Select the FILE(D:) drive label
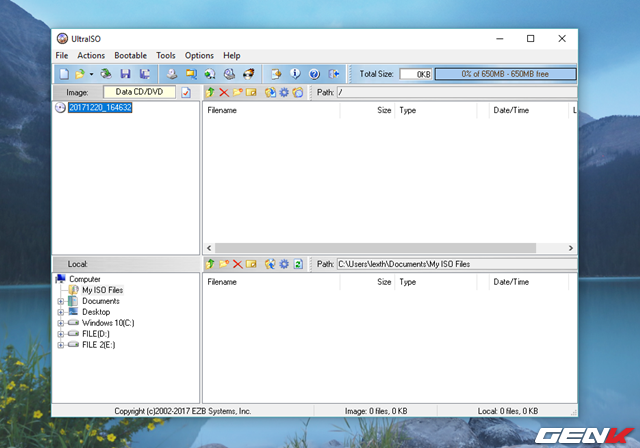This screenshot has height=448, width=640. pyautogui.click(x=96, y=334)
